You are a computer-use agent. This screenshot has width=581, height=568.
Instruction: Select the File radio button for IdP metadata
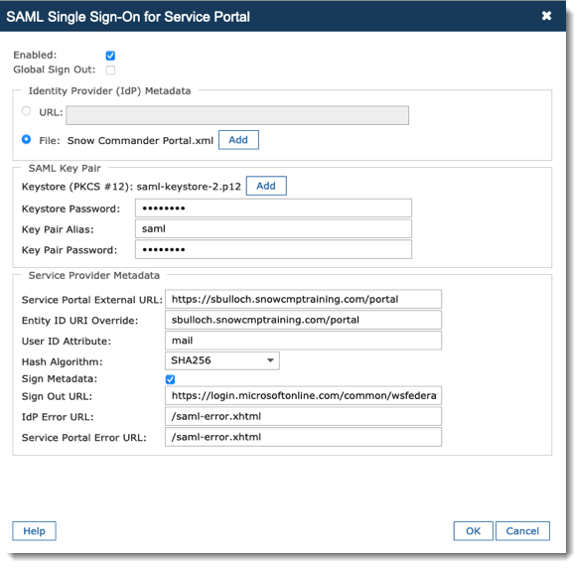[x=26, y=139]
